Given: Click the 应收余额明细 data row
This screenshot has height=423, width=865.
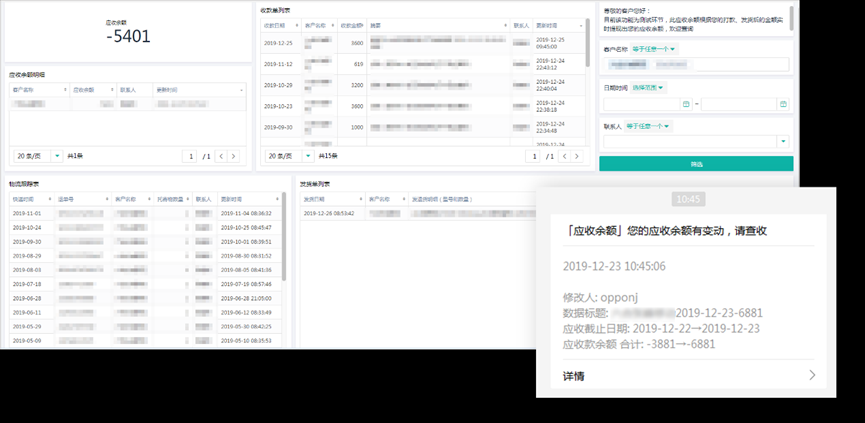Looking at the screenshot, I should (127, 104).
